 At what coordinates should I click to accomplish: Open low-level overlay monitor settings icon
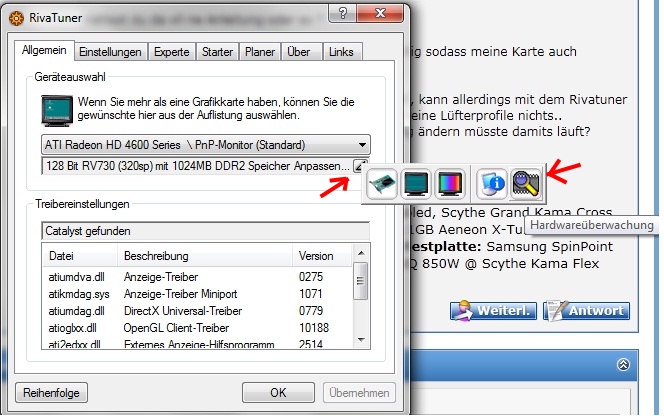pyautogui.click(x=416, y=184)
